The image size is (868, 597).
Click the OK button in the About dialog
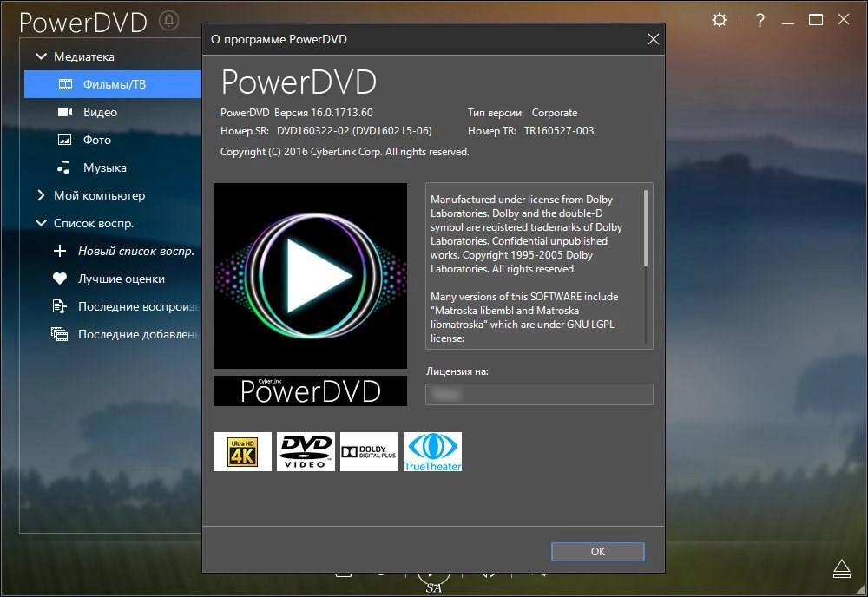[x=598, y=551]
